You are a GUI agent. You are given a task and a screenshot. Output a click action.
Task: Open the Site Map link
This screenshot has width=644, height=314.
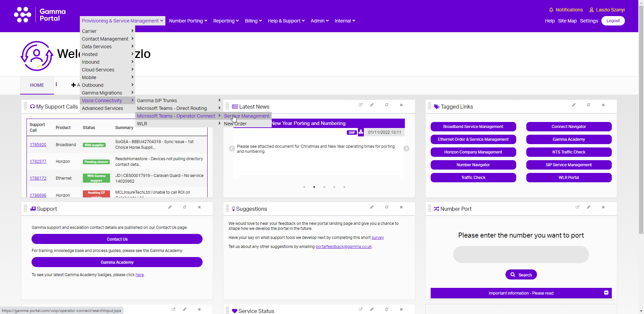[568, 21]
